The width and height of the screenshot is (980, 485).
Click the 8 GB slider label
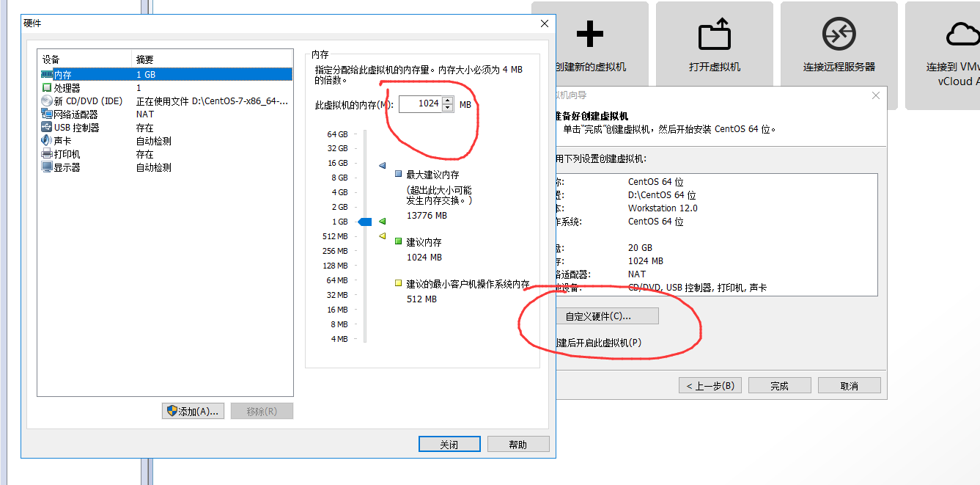tap(339, 178)
